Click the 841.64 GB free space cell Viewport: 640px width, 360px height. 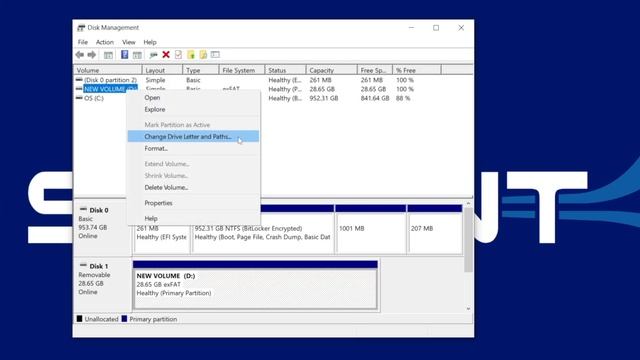click(375, 98)
